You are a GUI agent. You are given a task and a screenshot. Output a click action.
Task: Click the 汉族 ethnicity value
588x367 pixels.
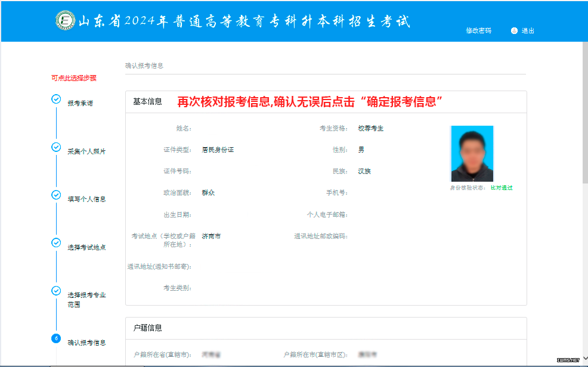tap(364, 171)
